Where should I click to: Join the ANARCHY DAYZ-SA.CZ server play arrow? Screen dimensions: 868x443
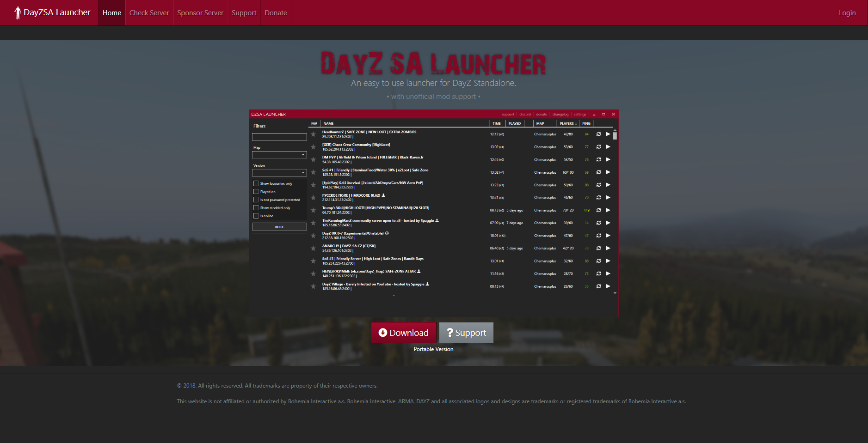(608, 249)
